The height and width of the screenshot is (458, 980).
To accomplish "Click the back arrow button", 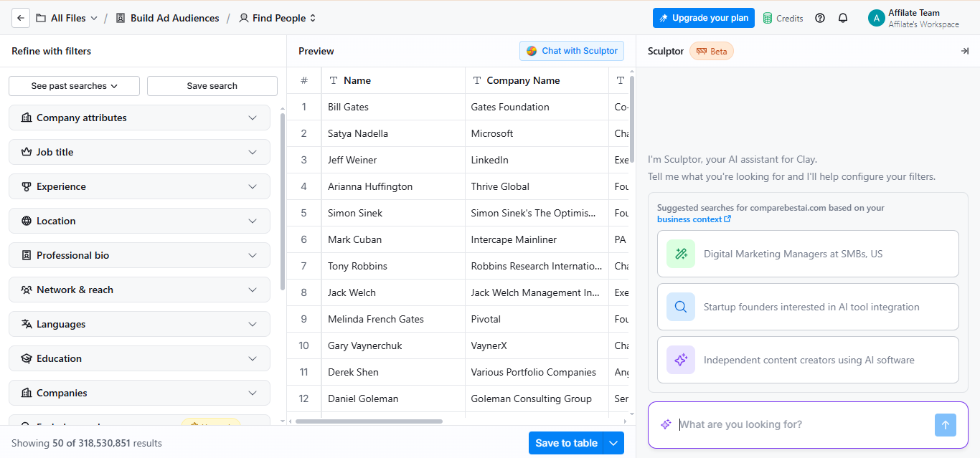I will coord(21,18).
